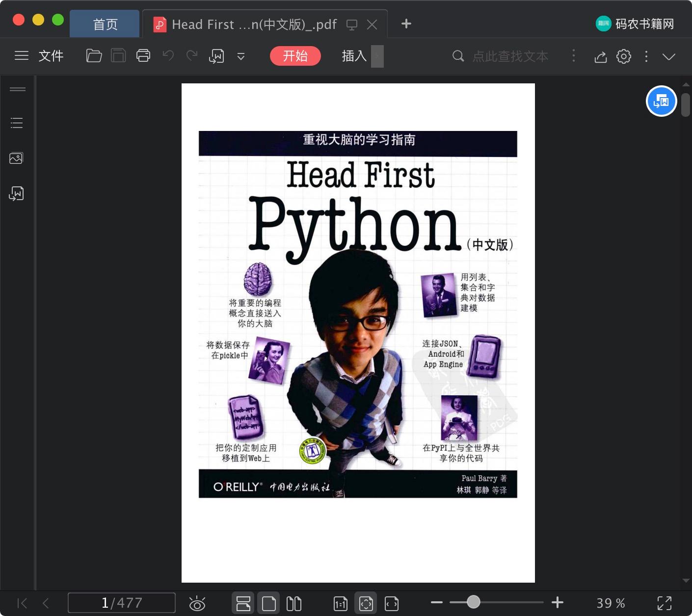
Task: Click the PDF to Word convert icon in toolbar
Action: 216,56
